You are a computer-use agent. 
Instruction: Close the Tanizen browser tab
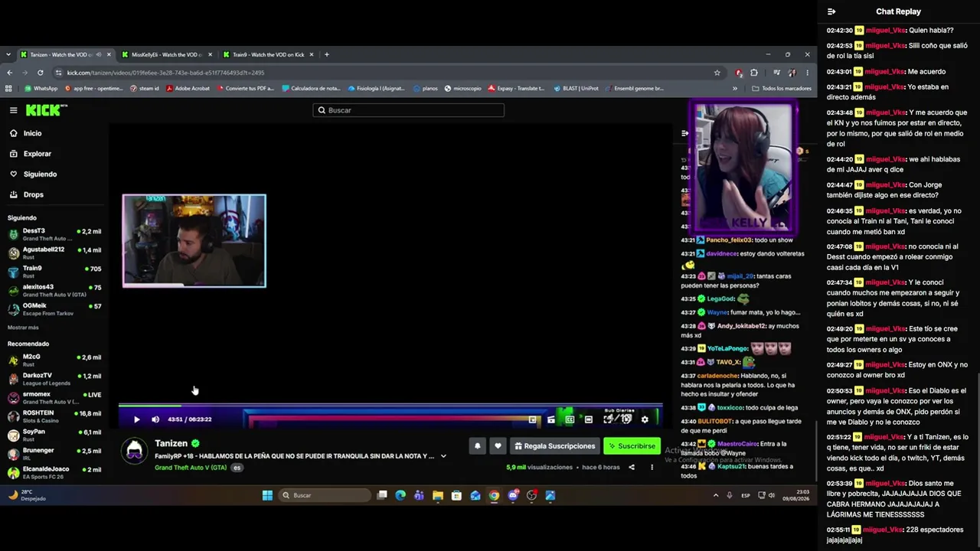point(108,54)
